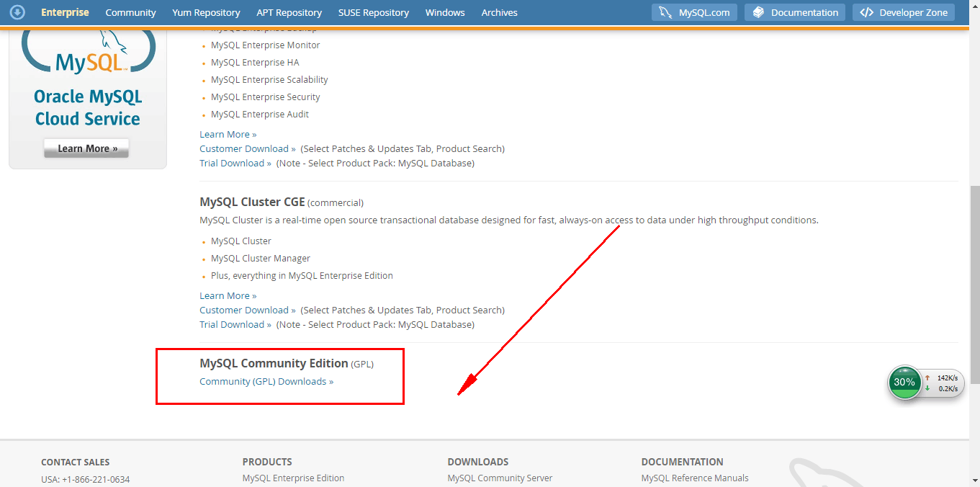
Task: Open MySQL Community Server footer link
Action: [x=500, y=478]
